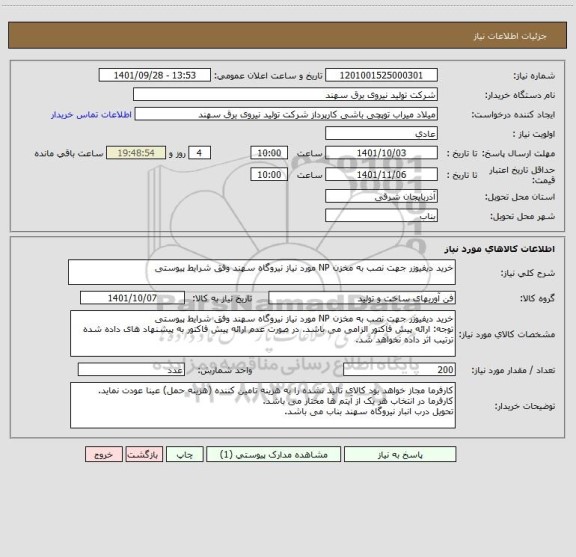Open اطلاعات تماس خریدار link

coord(91,115)
